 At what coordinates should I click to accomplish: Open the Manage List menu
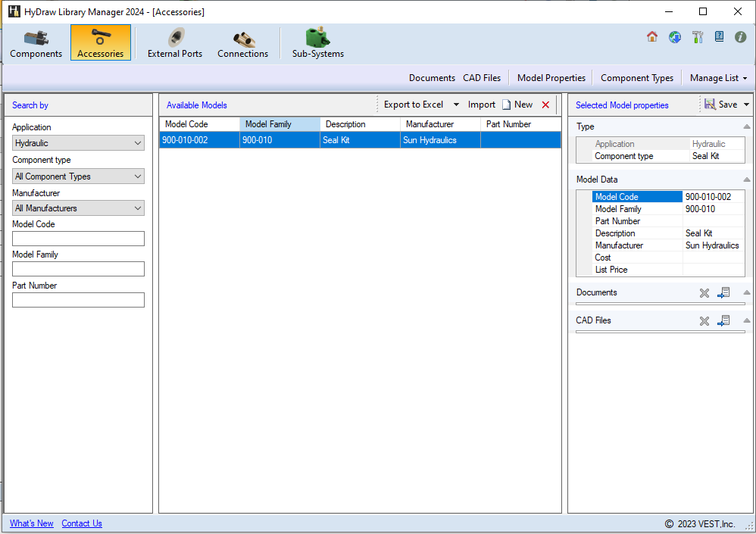(x=717, y=78)
